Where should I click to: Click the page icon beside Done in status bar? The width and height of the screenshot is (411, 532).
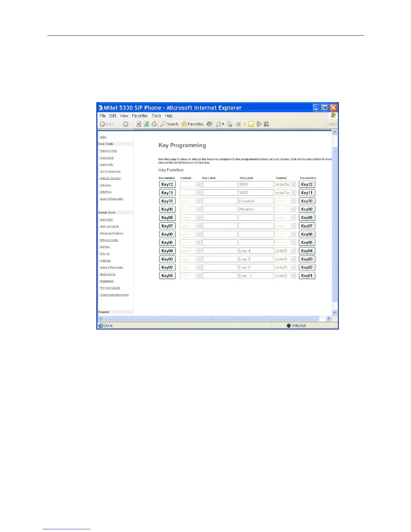point(100,325)
